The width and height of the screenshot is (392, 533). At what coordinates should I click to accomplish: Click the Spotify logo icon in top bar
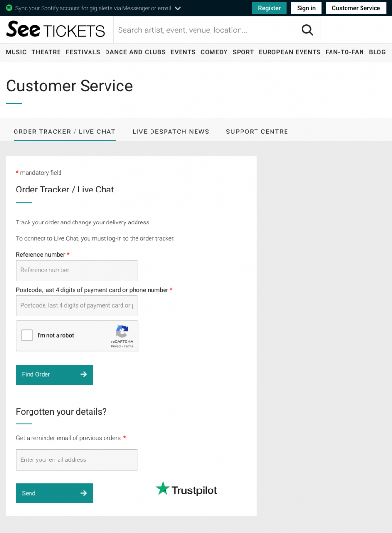[x=9, y=8]
